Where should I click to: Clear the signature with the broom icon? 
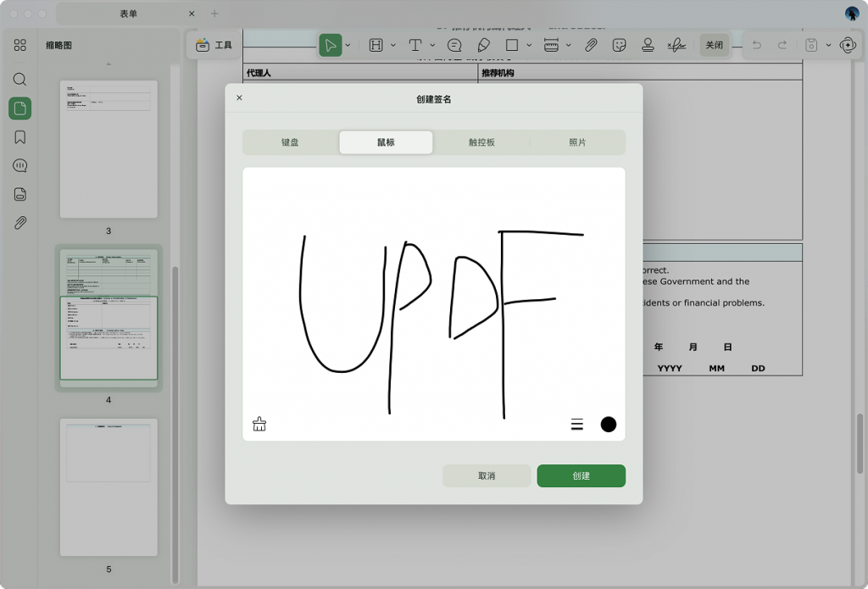click(x=259, y=424)
